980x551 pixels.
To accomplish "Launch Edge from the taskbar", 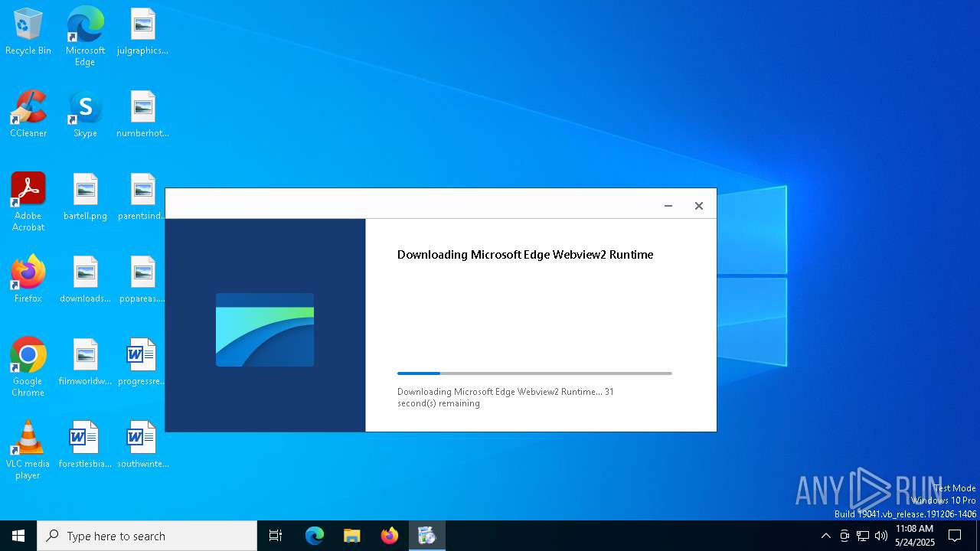I will pyautogui.click(x=315, y=536).
